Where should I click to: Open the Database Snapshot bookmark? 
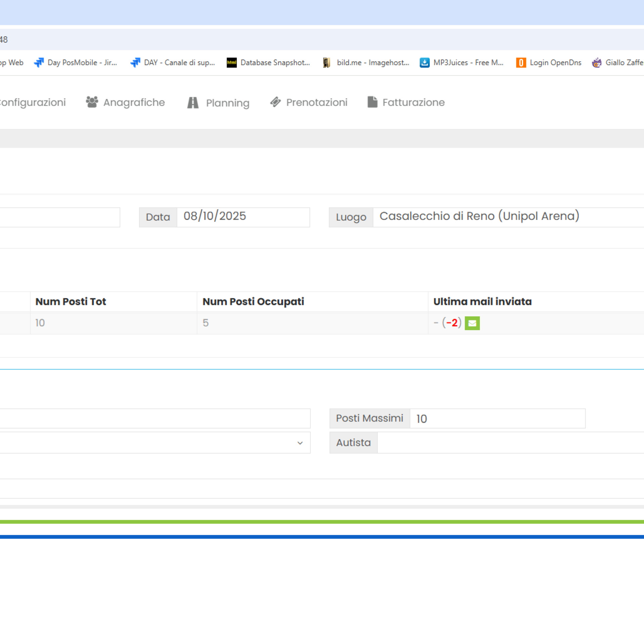[x=268, y=62]
